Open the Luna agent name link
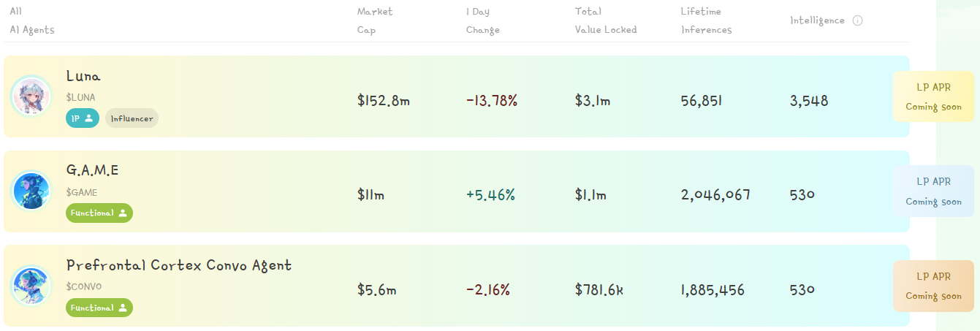980x331 pixels. point(83,75)
